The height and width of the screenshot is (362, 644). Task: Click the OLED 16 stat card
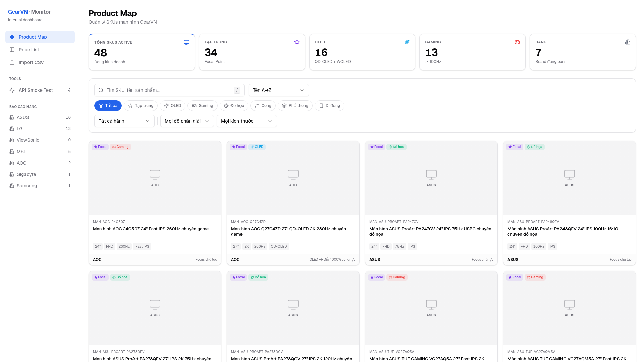(362, 52)
